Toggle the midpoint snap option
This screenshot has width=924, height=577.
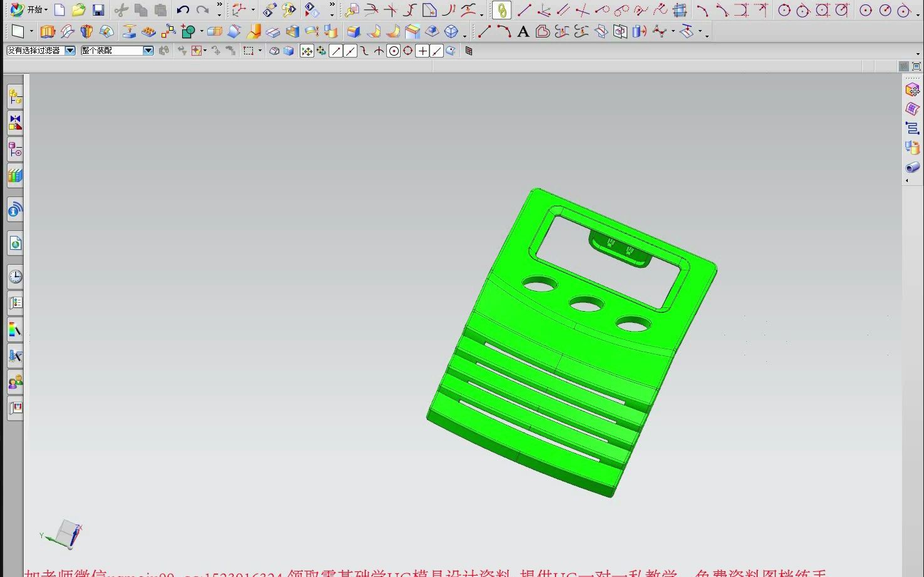(350, 51)
